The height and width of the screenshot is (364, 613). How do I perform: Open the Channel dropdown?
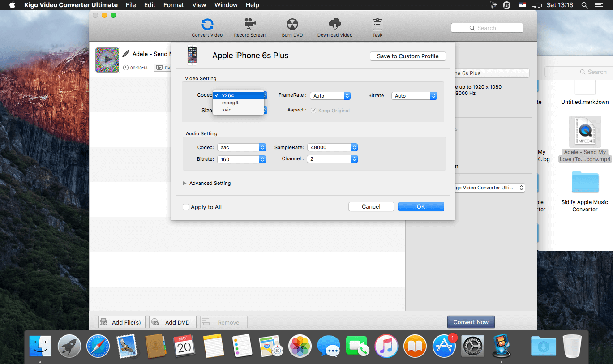click(332, 159)
